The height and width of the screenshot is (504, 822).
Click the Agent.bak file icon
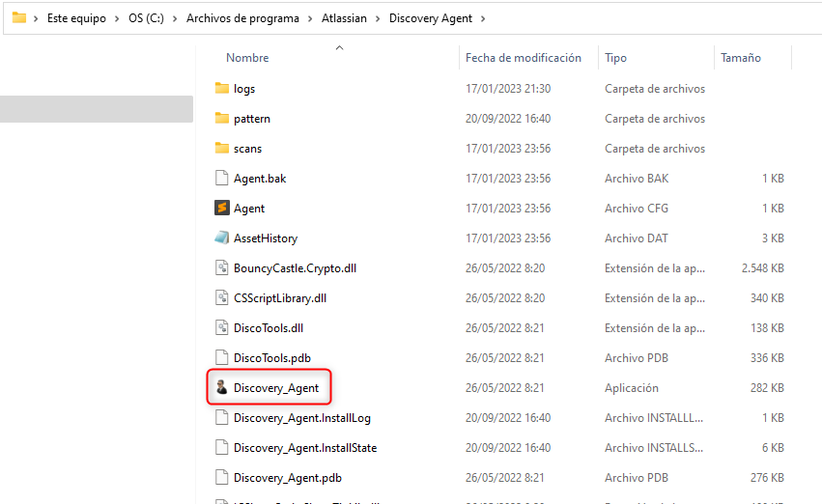coord(222,178)
